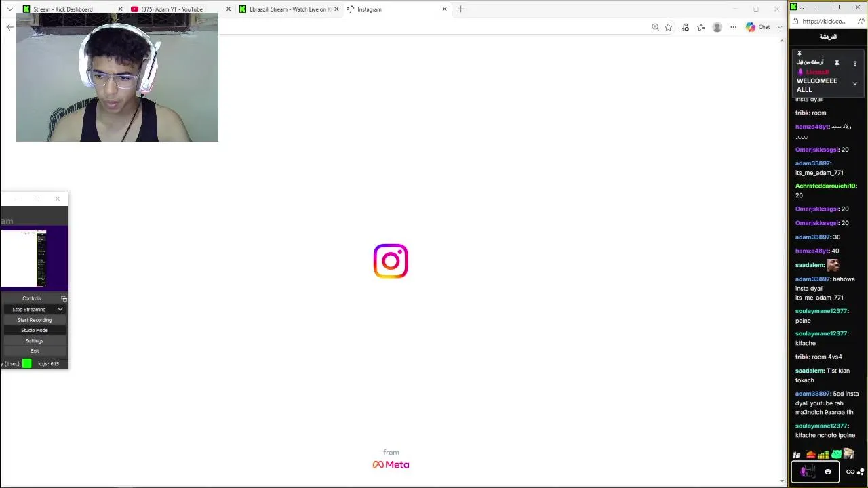Open the zoom icon in the address bar
The height and width of the screenshot is (488, 868).
[655, 27]
